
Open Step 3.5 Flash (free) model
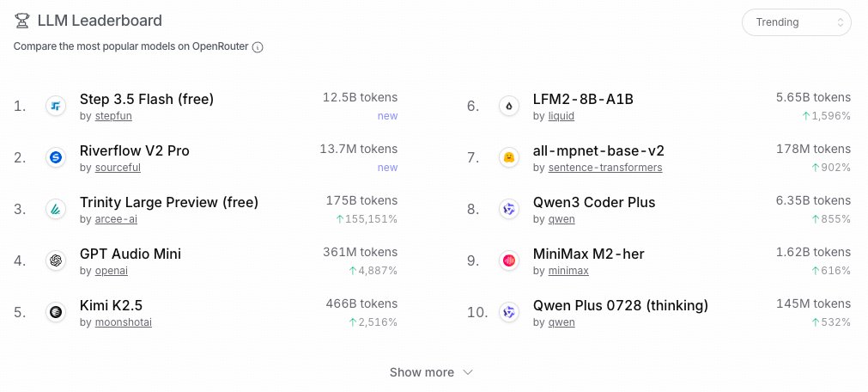(147, 99)
